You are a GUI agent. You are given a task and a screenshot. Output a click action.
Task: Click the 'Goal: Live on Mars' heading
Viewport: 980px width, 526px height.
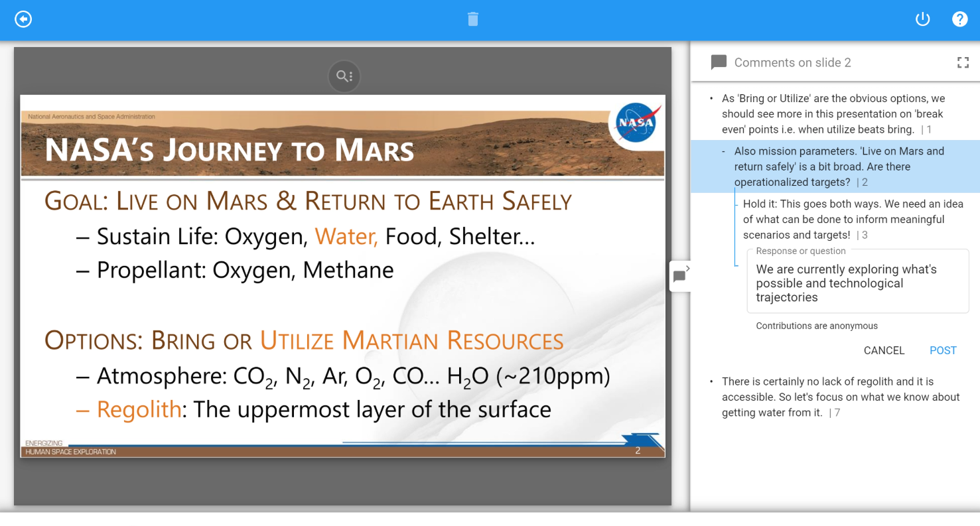[308, 201]
